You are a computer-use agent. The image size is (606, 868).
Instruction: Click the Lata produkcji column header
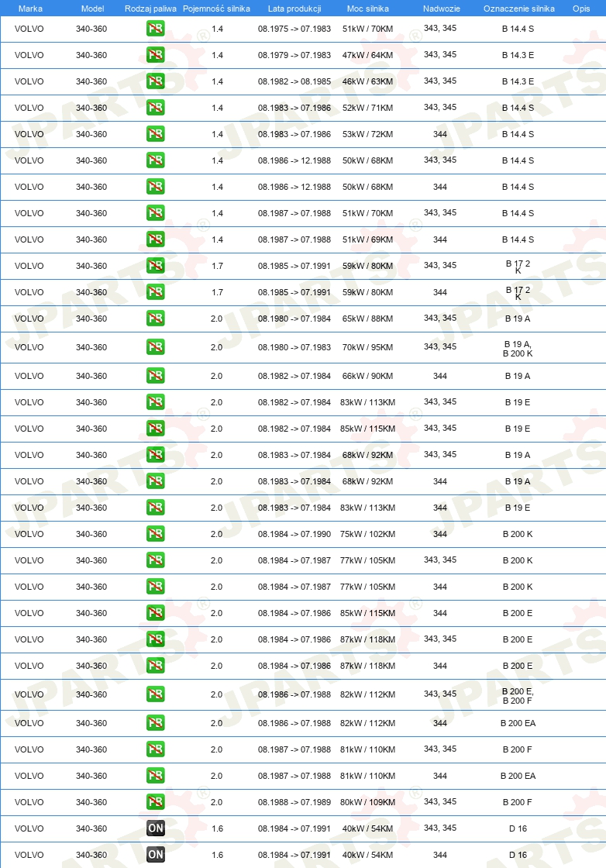(x=294, y=9)
